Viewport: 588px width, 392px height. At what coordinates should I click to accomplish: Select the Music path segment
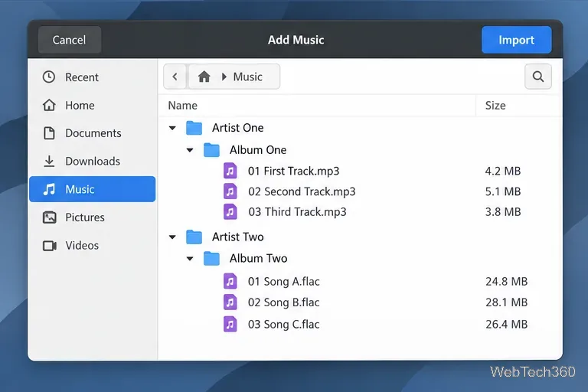[247, 77]
